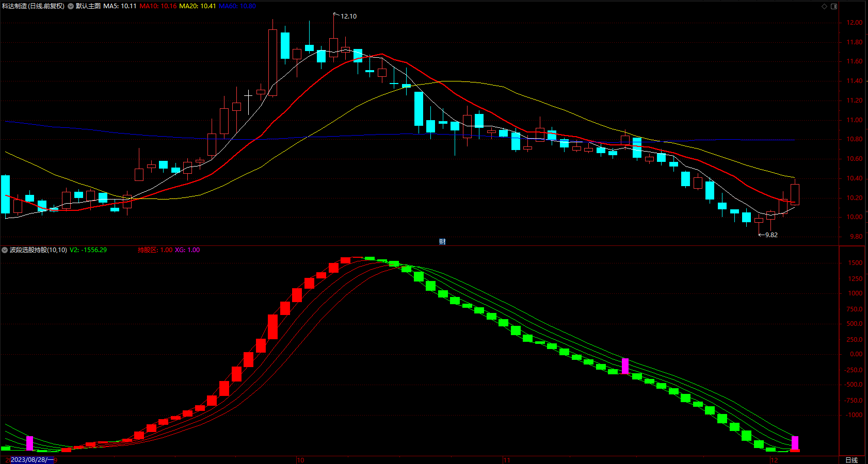
Task: Open the main chart indicator dropdown arrow
Action: tap(71, 6)
